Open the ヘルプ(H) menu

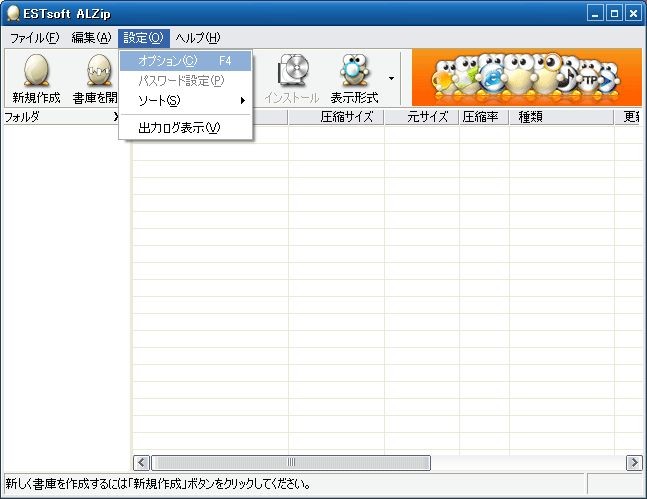[198, 38]
